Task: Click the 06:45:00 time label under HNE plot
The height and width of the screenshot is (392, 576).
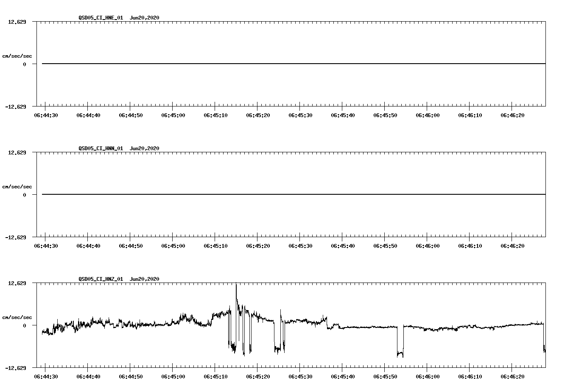Action: [173, 115]
